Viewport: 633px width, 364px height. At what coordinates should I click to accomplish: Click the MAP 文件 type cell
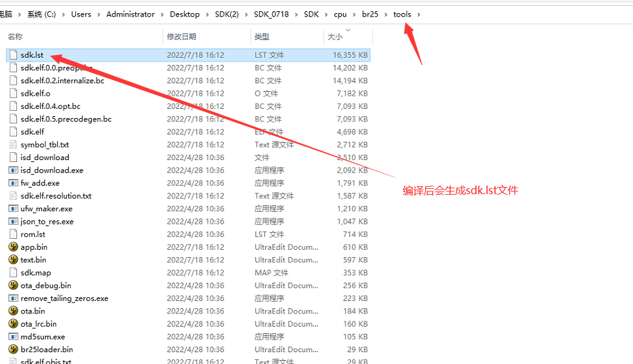coord(272,272)
